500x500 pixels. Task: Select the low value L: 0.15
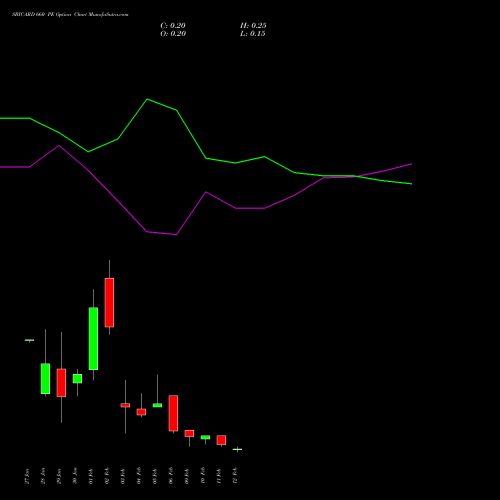pyautogui.click(x=253, y=34)
